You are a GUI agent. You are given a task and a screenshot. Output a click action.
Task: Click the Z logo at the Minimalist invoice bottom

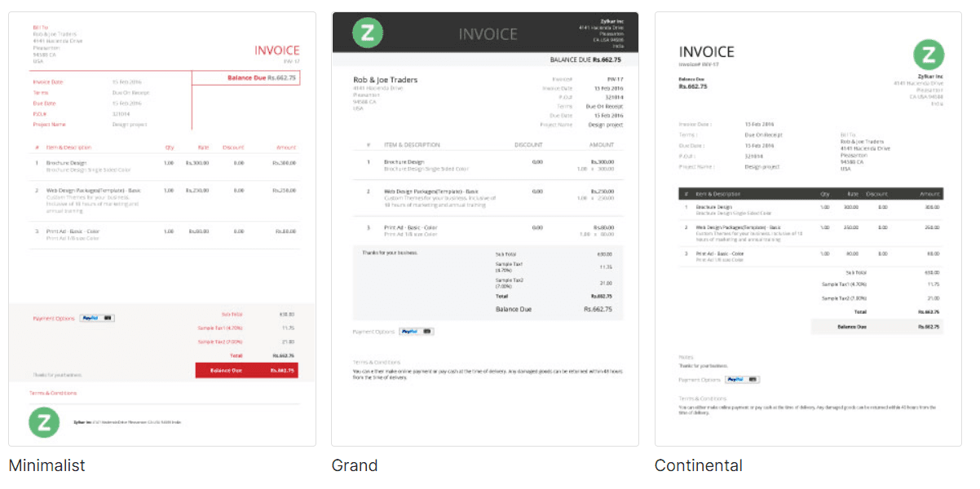[44, 422]
